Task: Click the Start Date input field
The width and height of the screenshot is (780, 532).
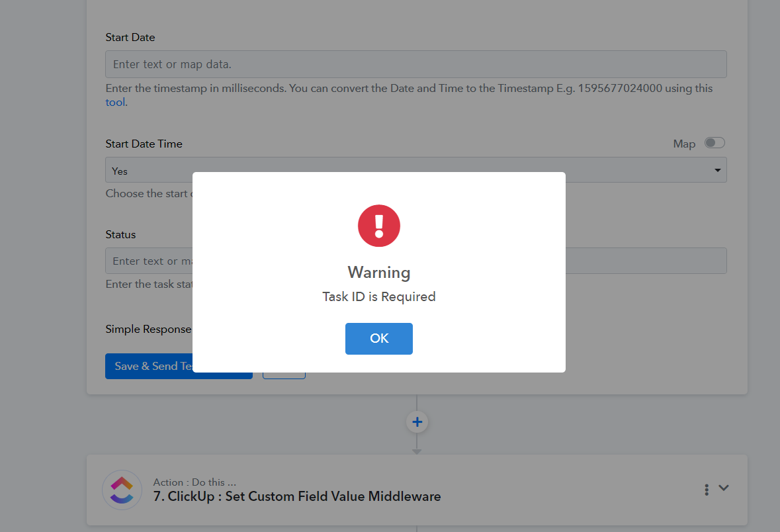Action: coord(416,64)
